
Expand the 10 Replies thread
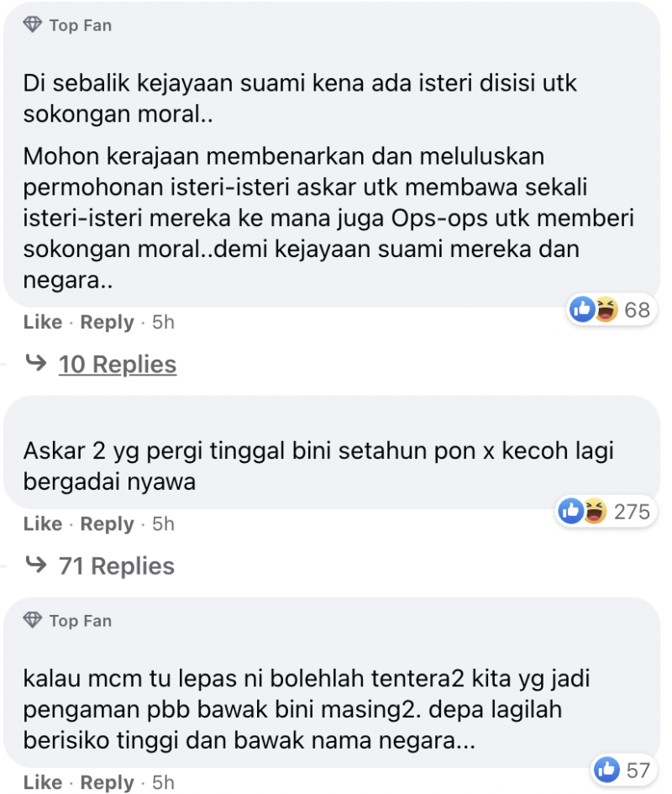click(118, 365)
